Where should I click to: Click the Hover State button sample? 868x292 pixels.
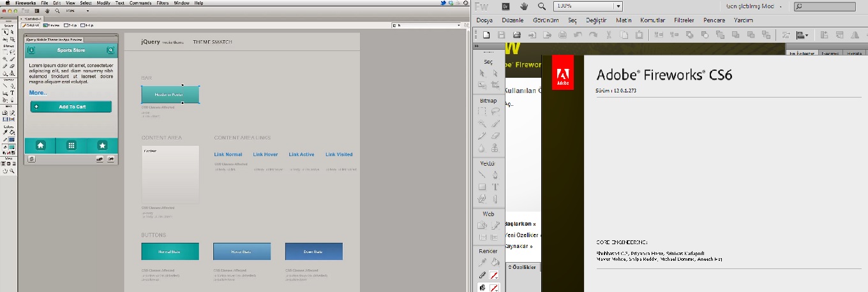click(x=242, y=251)
